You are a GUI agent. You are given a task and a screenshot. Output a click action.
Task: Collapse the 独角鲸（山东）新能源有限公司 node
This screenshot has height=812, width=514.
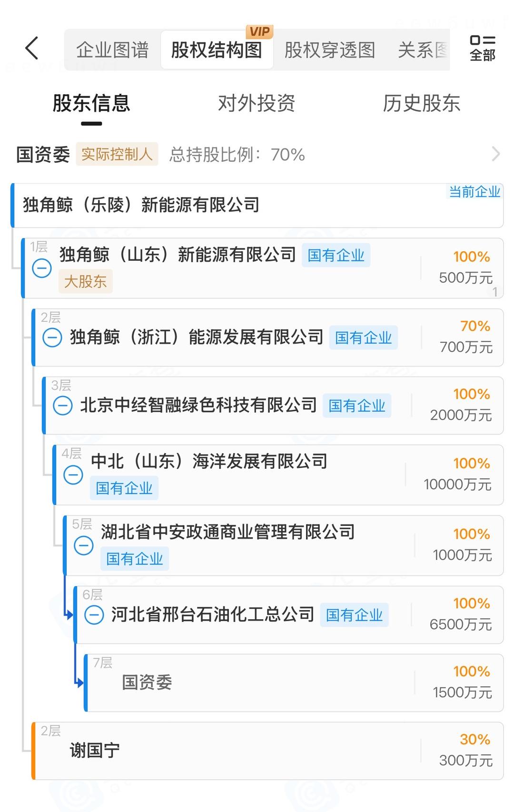point(42,268)
